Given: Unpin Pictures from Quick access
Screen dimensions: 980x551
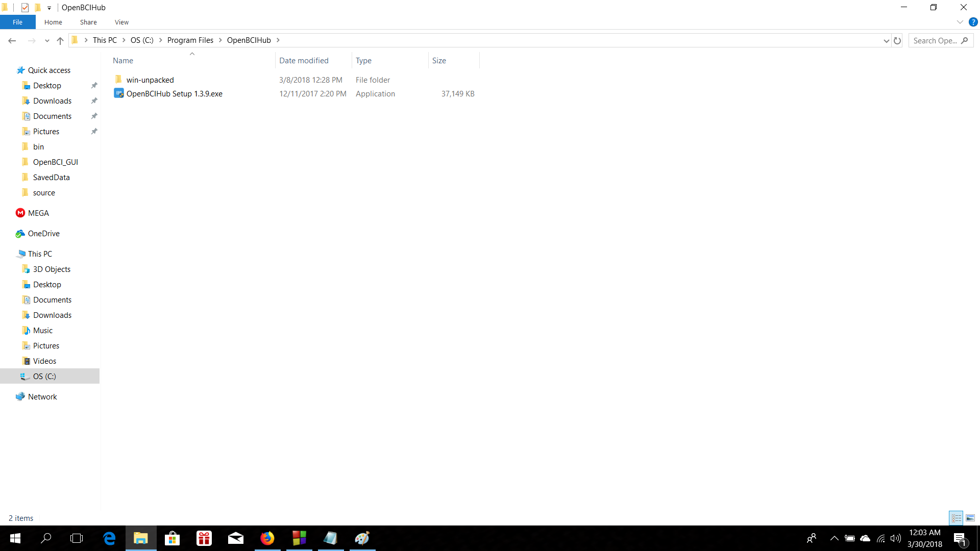Looking at the screenshot, I should [94, 131].
